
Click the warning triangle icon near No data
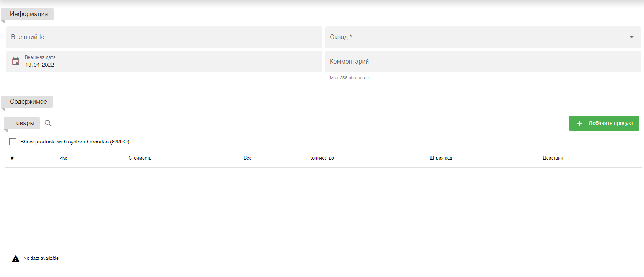coord(16,259)
